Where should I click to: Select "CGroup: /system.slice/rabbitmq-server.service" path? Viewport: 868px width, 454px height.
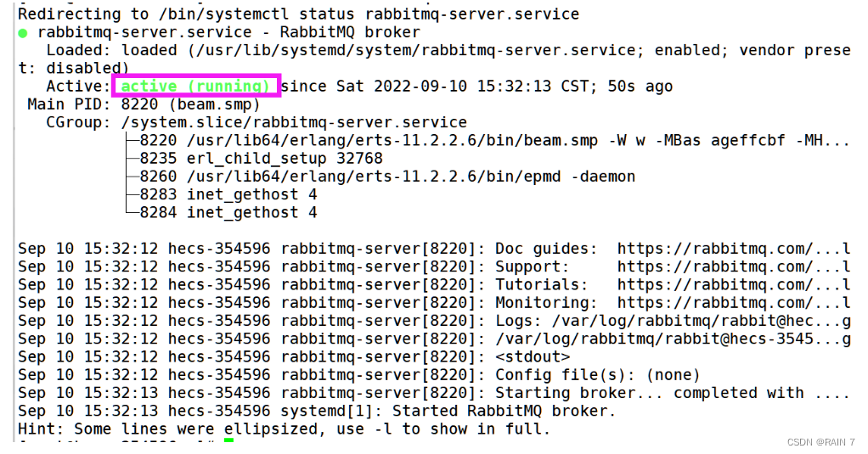click(x=256, y=122)
